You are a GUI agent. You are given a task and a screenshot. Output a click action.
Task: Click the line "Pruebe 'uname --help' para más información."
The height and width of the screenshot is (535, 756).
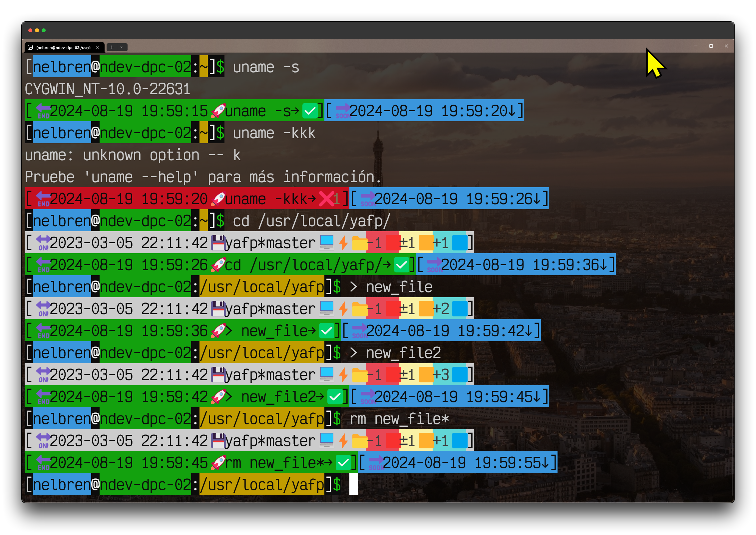click(203, 177)
